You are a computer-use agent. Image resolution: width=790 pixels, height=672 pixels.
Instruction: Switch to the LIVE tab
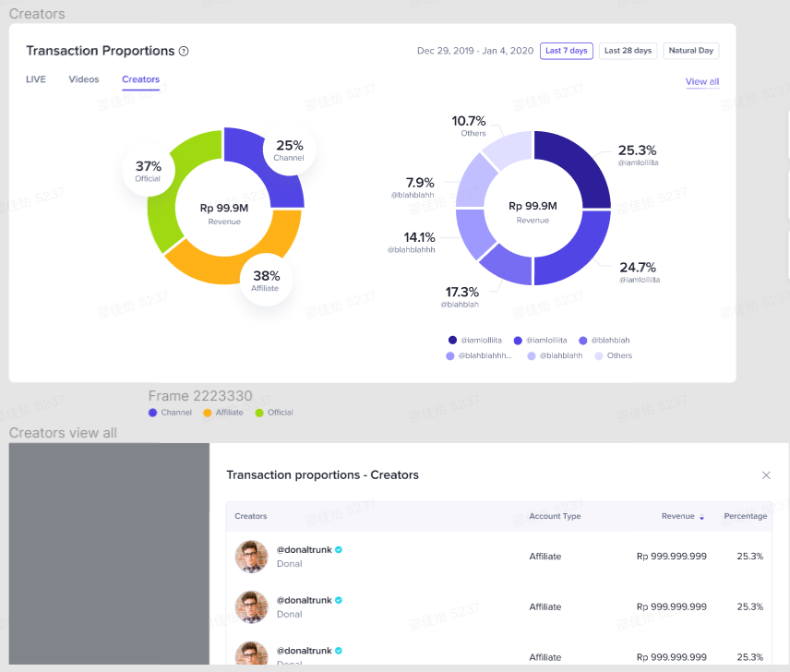click(36, 79)
